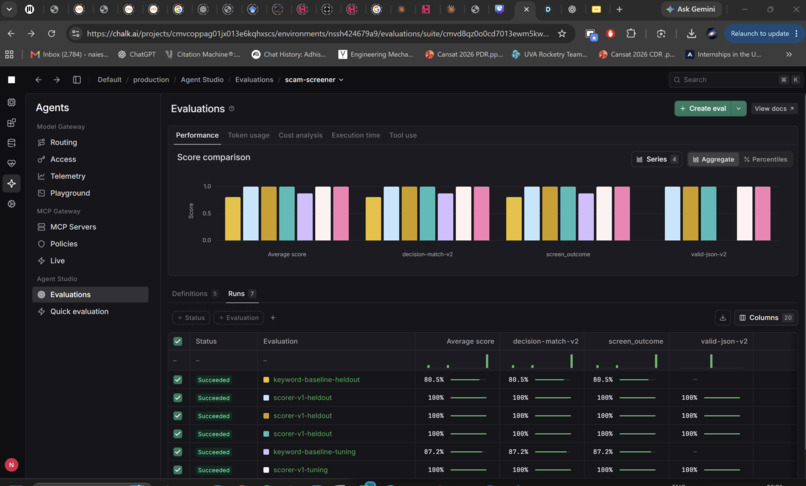Open the apps grid icon in bookmarks bar
Screen dimensions: 806x486
(x=9, y=55)
